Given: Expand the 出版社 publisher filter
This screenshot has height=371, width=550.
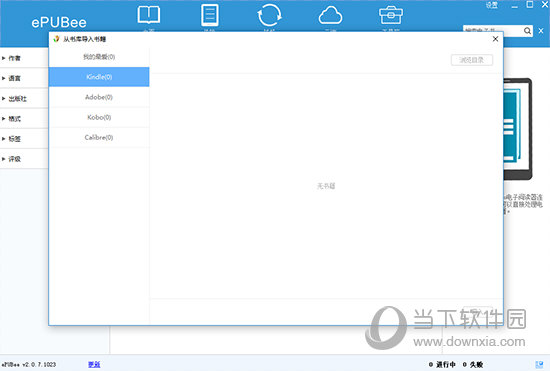Looking at the screenshot, I should click(24, 99).
